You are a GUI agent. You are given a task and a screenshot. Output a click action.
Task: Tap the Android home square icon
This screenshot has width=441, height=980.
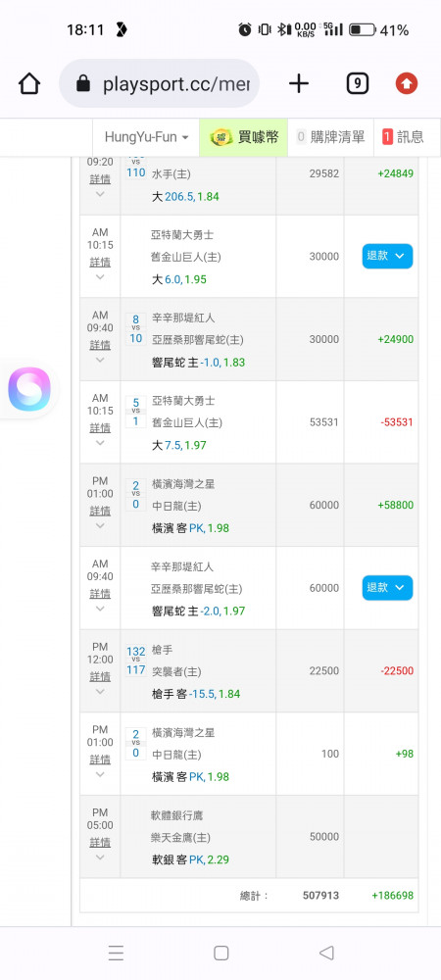tap(221, 953)
